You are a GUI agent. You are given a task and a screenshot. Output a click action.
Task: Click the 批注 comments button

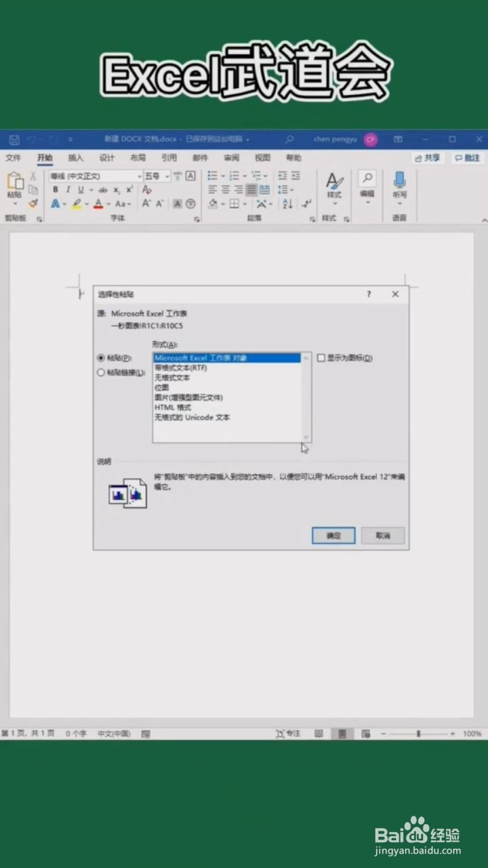[467, 158]
